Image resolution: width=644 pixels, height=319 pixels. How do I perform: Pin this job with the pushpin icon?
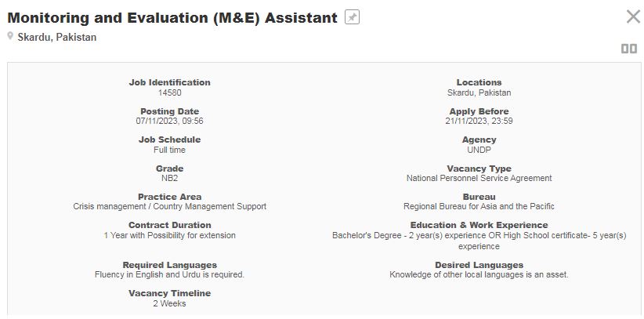click(x=353, y=17)
